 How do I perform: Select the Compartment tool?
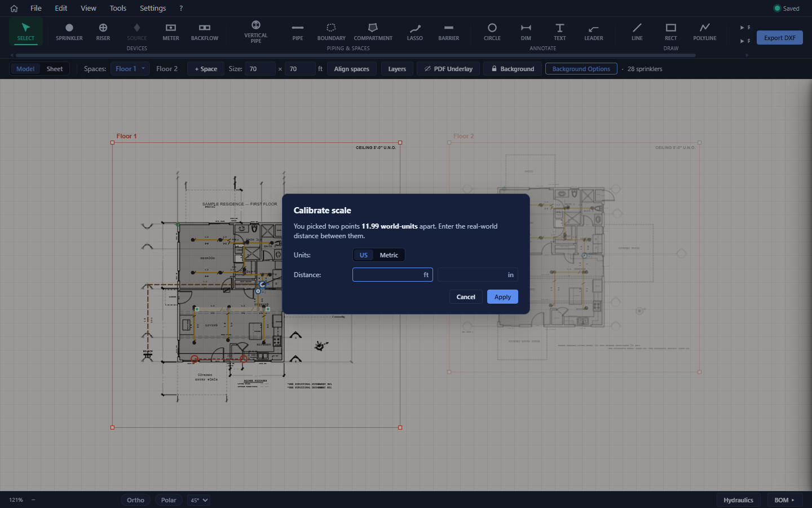373,32
